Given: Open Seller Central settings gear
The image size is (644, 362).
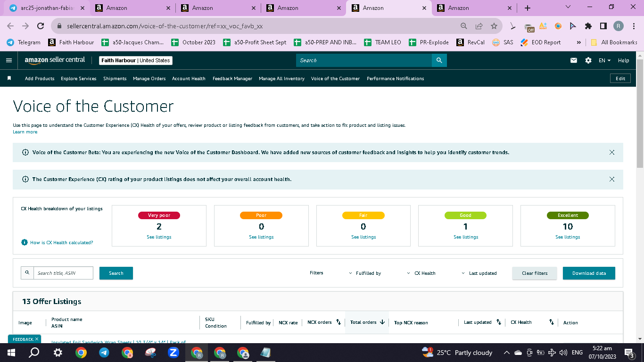Looking at the screenshot, I should click(588, 60).
